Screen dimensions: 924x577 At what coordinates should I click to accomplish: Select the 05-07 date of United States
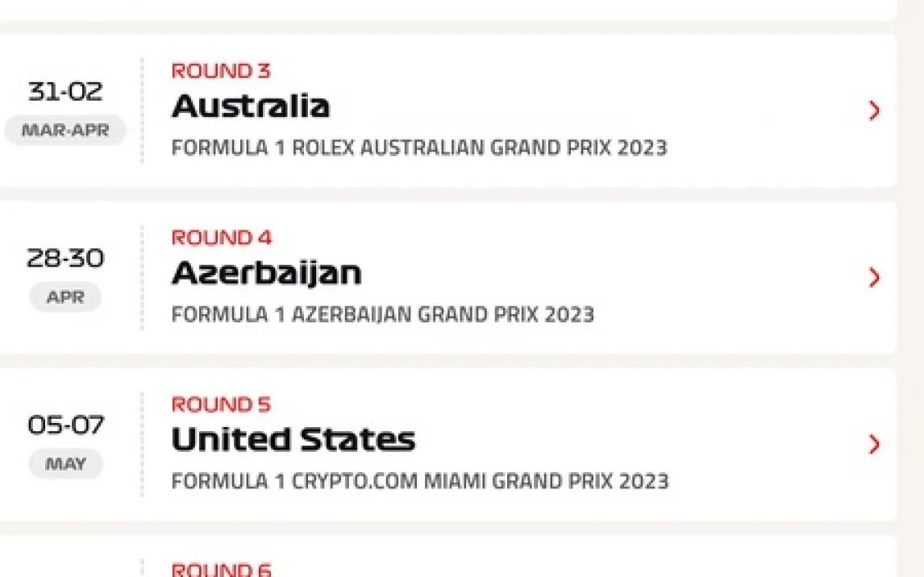click(65, 425)
